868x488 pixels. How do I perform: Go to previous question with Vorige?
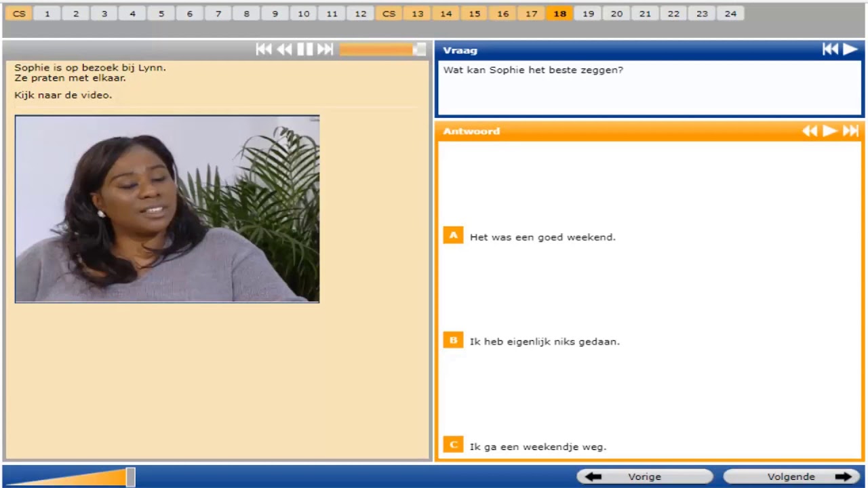click(x=644, y=476)
